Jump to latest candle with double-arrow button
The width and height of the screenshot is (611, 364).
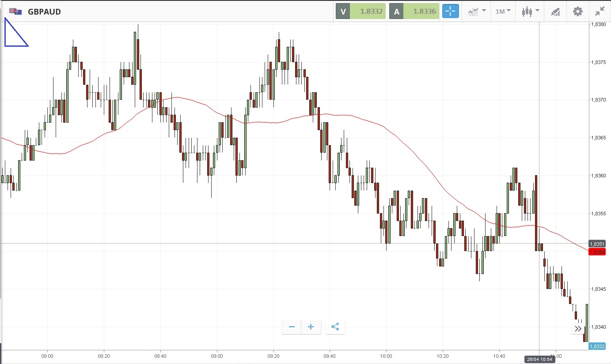tap(578, 328)
